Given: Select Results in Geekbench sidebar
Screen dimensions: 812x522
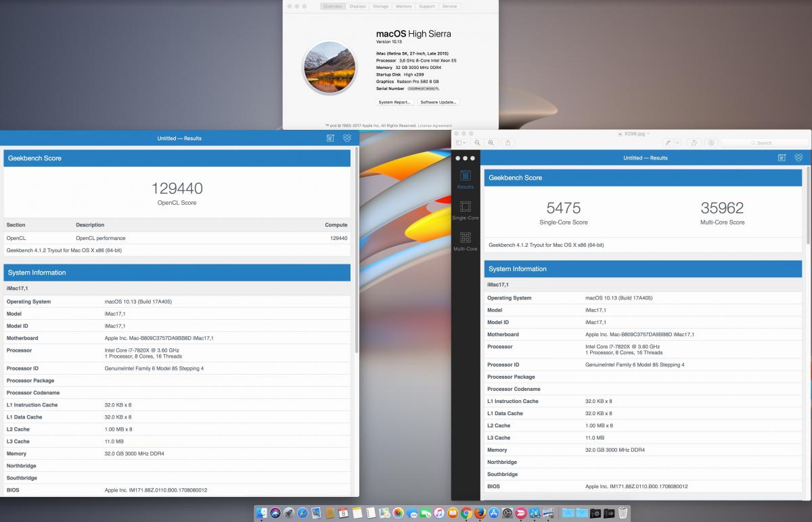Looking at the screenshot, I should (466, 180).
